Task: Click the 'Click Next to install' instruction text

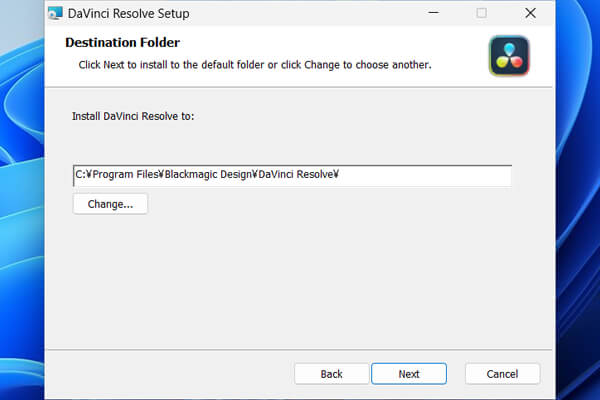Action: click(255, 65)
